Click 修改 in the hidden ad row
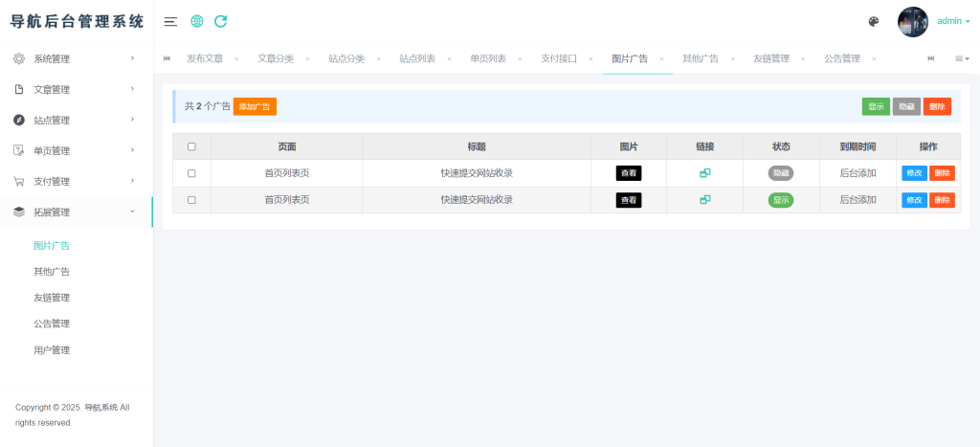980x447 pixels. (914, 173)
